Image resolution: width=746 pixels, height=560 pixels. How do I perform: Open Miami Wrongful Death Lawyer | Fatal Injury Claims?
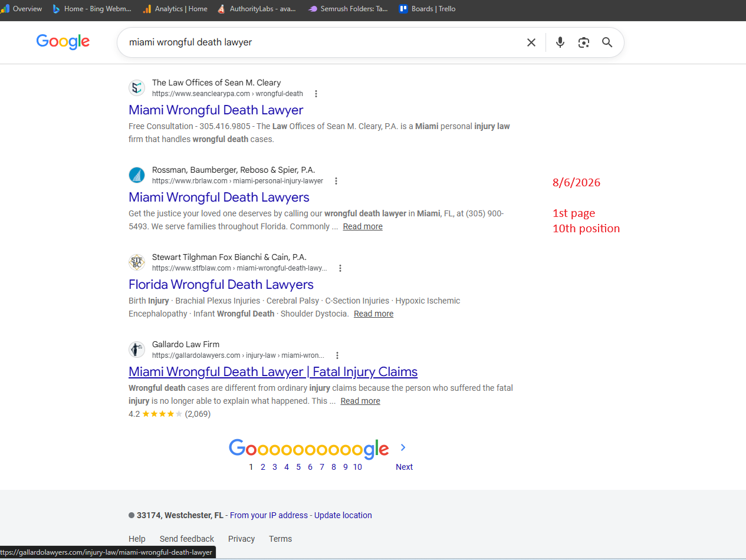(273, 372)
